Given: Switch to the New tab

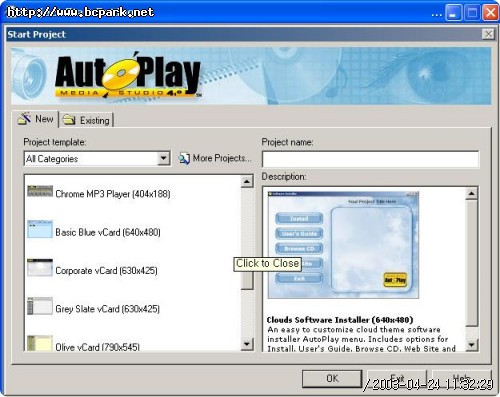Looking at the screenshot, I should tap(35, 119).
